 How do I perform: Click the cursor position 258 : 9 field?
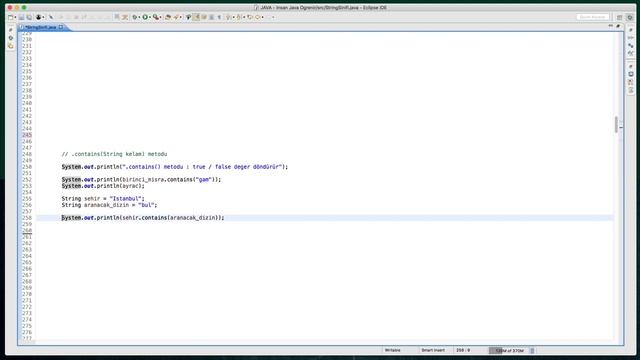463,350
